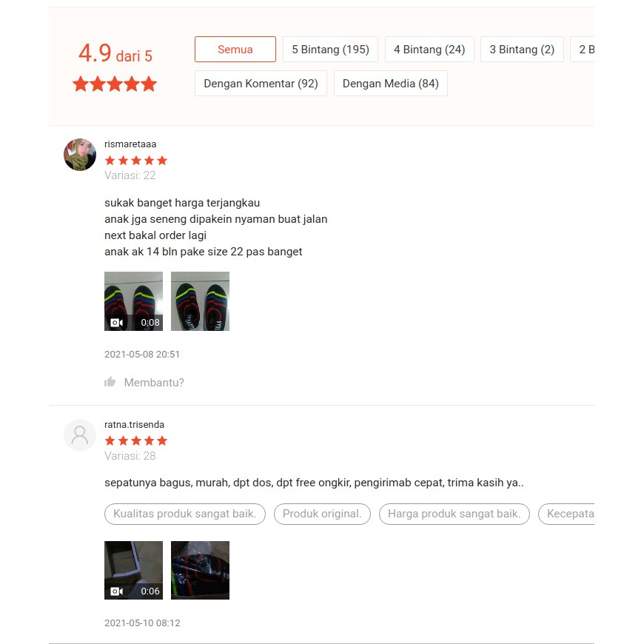Open ratna.trisenda's packaged shoe photo
The height and width of the screenshot is (644, 644).
(x=200, y=570)
